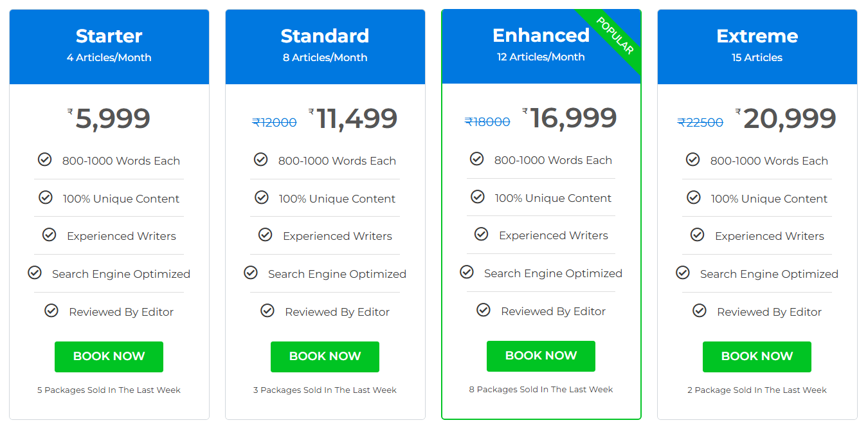Click the checkmark icon beside 800-1000 Words Each in Starter
868x427 pixels.
[45, 159]
